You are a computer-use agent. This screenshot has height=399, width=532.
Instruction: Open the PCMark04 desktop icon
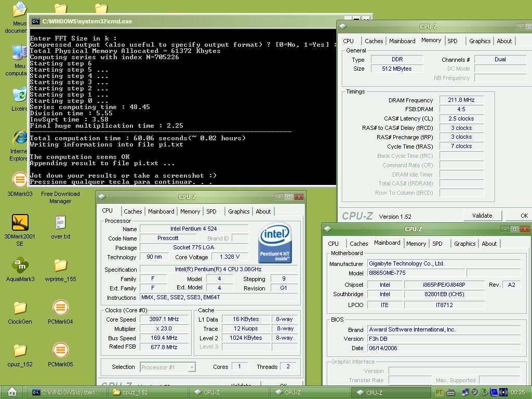click(x=60, y=308)
